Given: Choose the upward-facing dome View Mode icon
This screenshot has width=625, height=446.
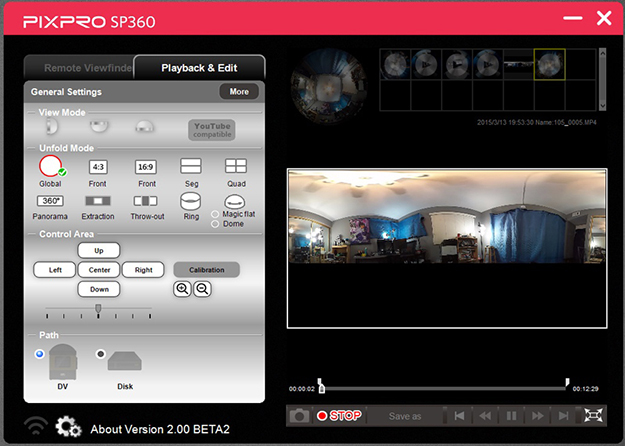Looking at the screenshot, I should pos(144,127).
